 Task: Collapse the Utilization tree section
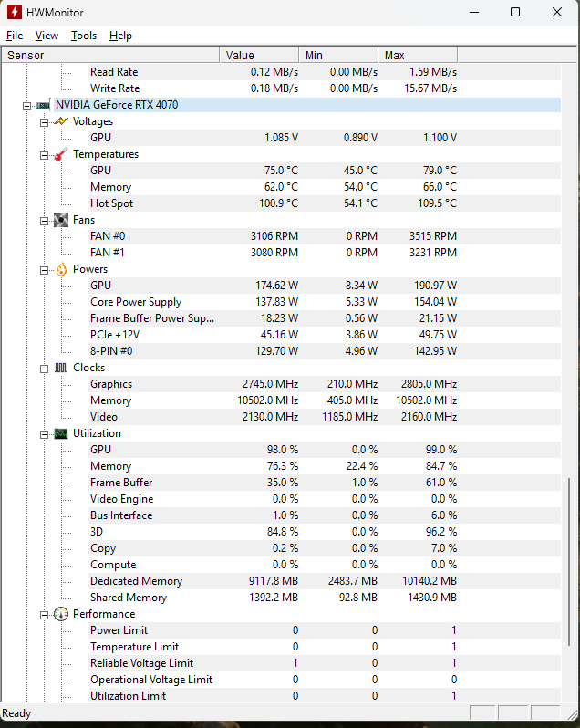(44, 434)
